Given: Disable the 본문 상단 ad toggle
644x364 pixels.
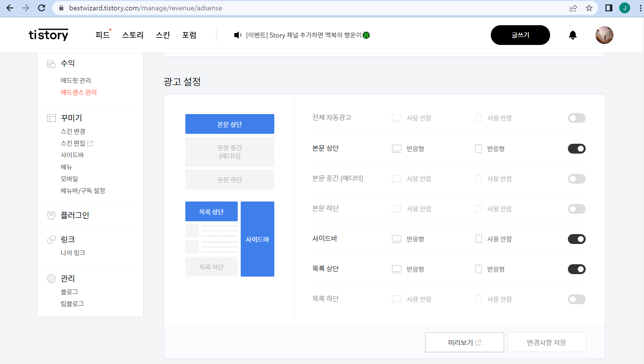Looking at the screenshot, I should (x=576, y=148).
